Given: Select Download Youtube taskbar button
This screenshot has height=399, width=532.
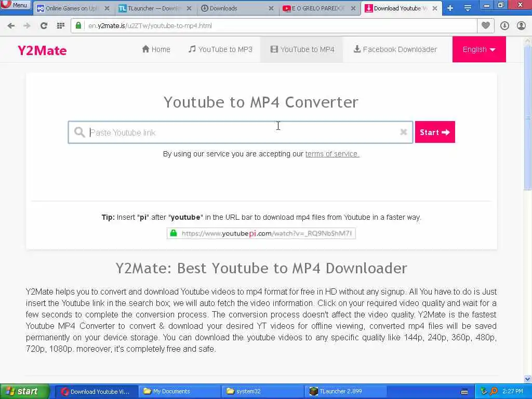Looking at the screenshot, I should pos(96,392).
